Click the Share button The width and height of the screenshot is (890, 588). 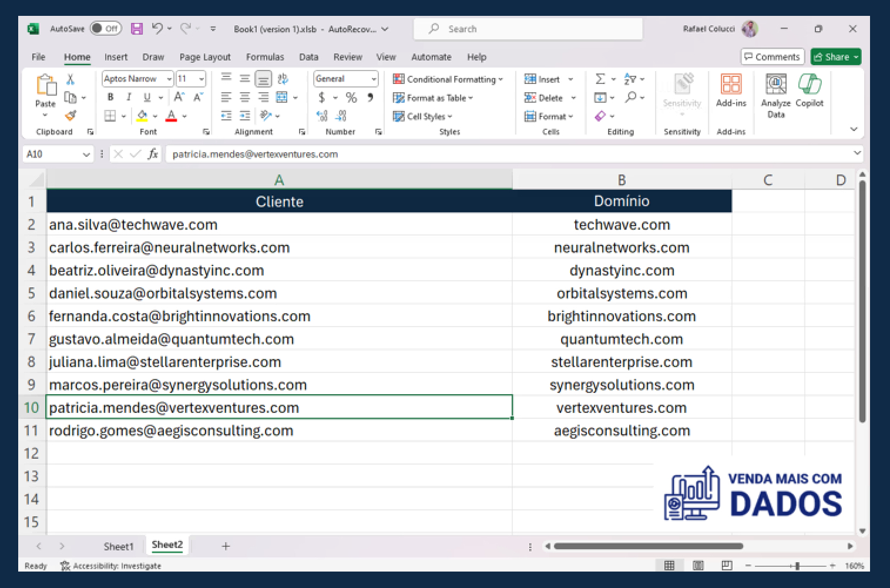[x=835, y=56]
